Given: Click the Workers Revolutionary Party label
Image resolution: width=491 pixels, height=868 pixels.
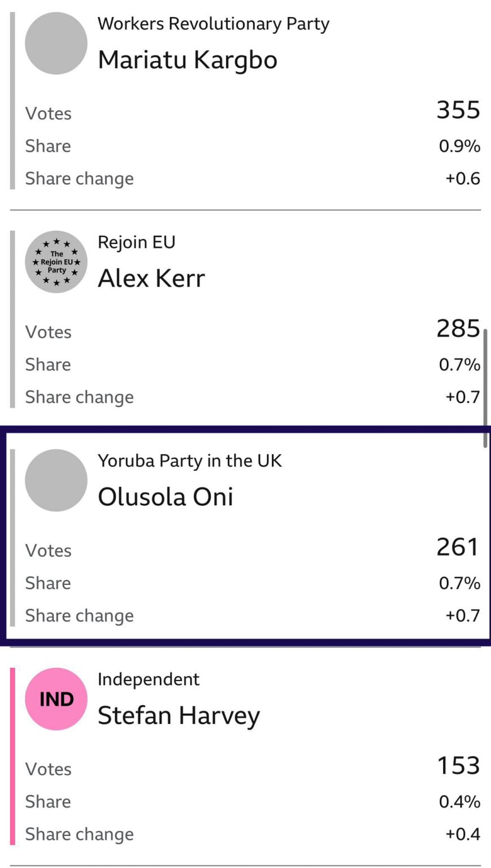Looking at the screenshot, I should (x=213, y=24).
